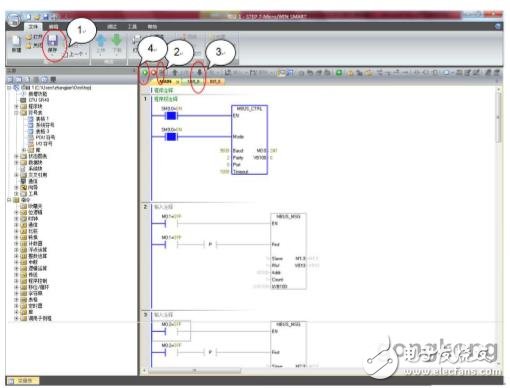Select the 定时器 (Timers) folder
The image size is (510, 388).
(31, 306)
